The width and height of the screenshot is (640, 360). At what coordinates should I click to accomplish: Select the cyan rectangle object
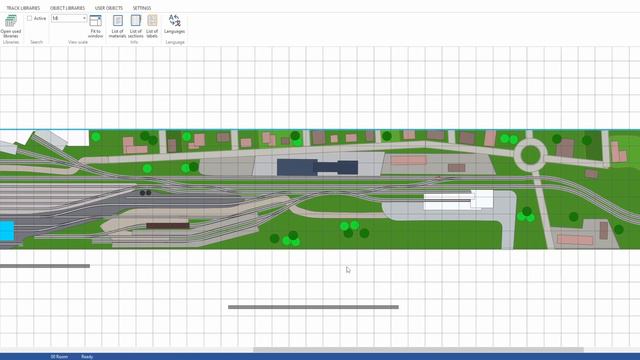tap(7, 231)
